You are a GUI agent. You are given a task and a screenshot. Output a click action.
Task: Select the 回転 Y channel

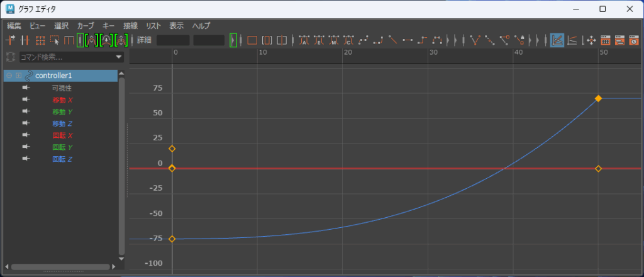pyautogui.click(x=62, y=147)
